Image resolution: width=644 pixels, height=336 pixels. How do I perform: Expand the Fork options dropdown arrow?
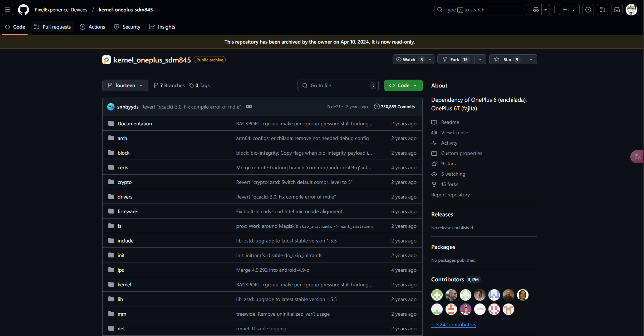[x=480, y=59]
